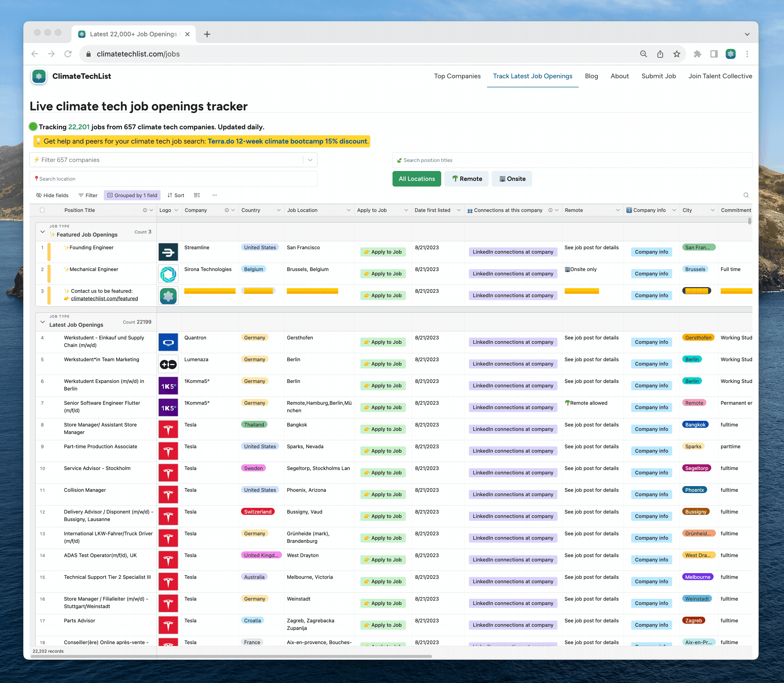Open the Country column dropdown arrow
The height and width of the screenshot is (683, 784).
point(279,210)
